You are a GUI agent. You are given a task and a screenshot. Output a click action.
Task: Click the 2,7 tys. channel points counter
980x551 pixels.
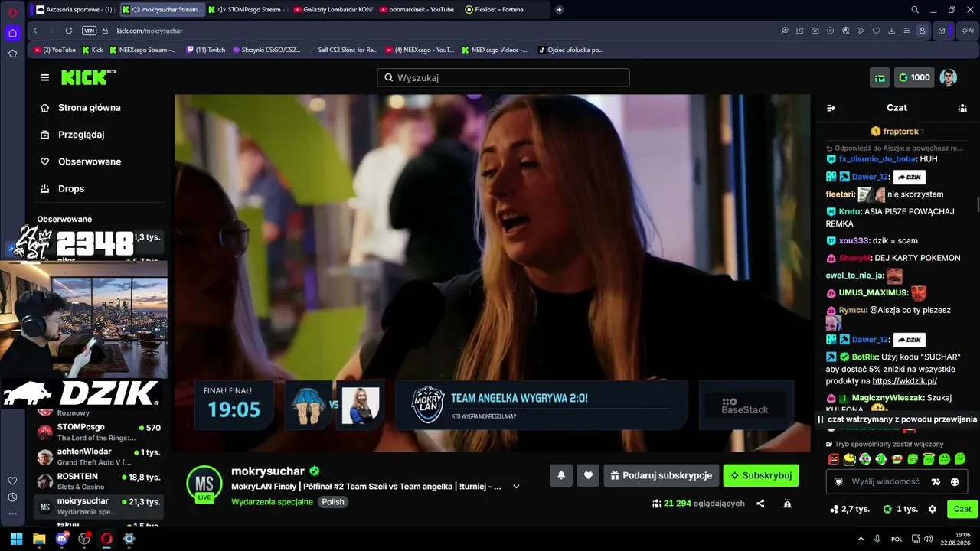(849, 509)
